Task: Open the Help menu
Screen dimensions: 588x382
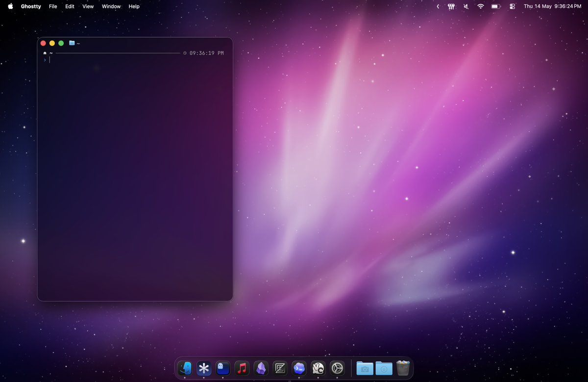Action: click(x=134, y=6)
